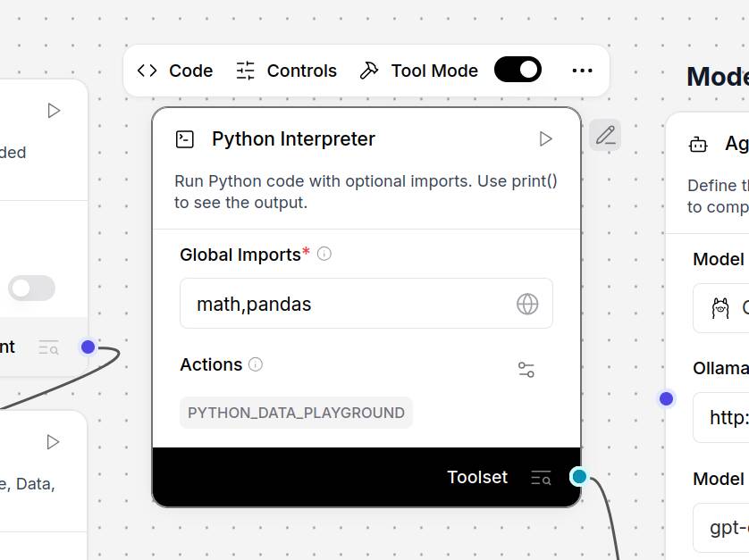Image resolution: width=749 pixels, height=560 pixels.
Task: Click the teal Toolset output handle
Action: click(x=579, y=476)
